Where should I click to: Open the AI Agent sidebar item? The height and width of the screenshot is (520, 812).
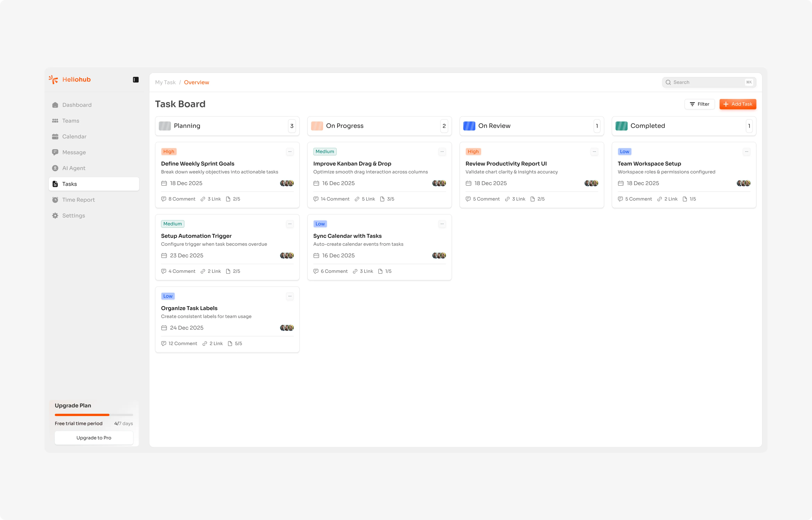(x=74, y=168)
